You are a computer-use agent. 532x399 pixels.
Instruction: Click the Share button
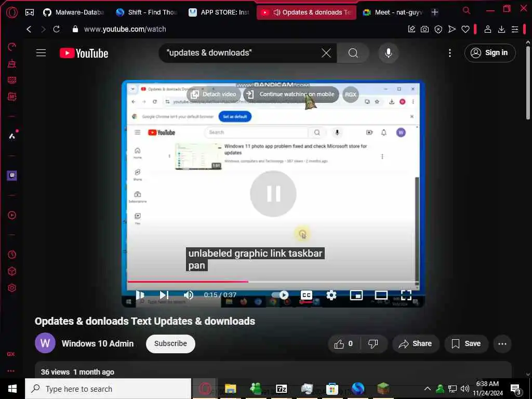coord(415,344)
